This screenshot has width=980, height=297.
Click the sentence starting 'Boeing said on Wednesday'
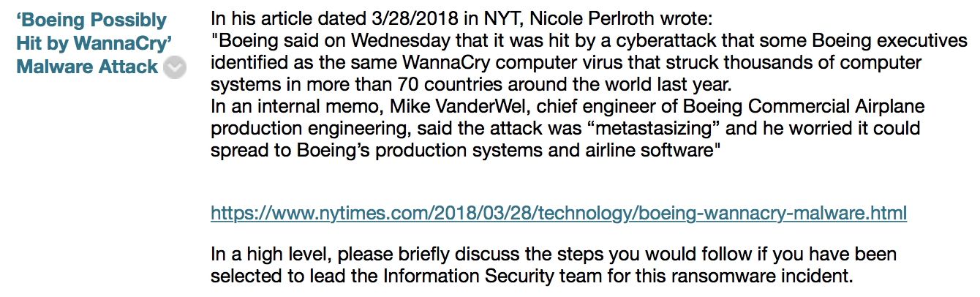click(x=589, y=40)
